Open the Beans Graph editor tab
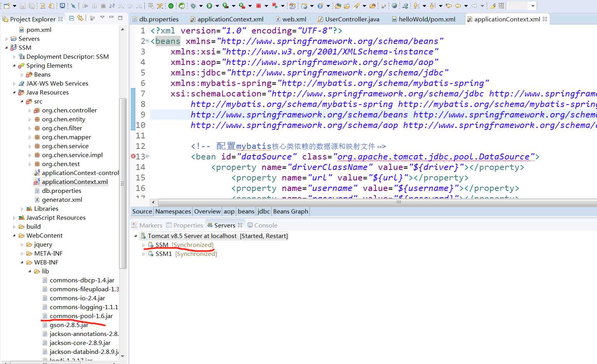This screenshot has height=364, width=597. point(291,212)
